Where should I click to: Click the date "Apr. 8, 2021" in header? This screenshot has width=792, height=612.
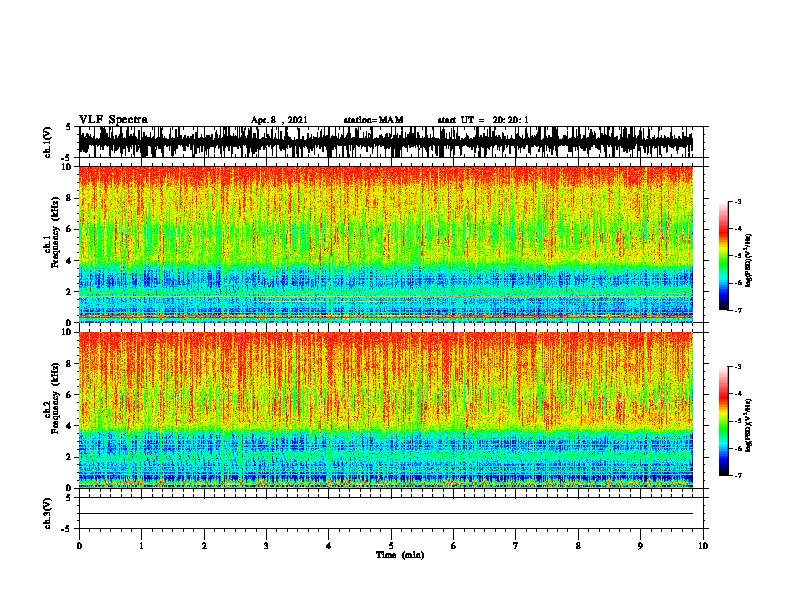[279, 120]
